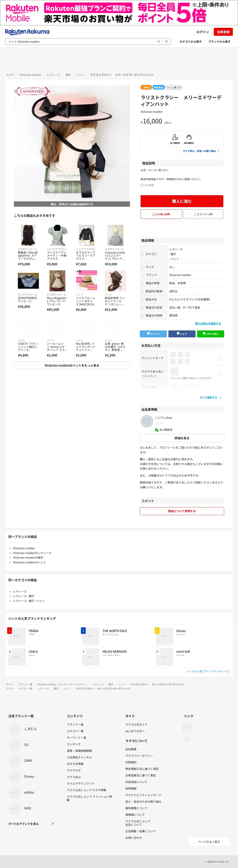This screenshot has height=868, width=238.
Task: Open the コメント 0件 button
Action: pyautogui.click(x=203, y=214)
